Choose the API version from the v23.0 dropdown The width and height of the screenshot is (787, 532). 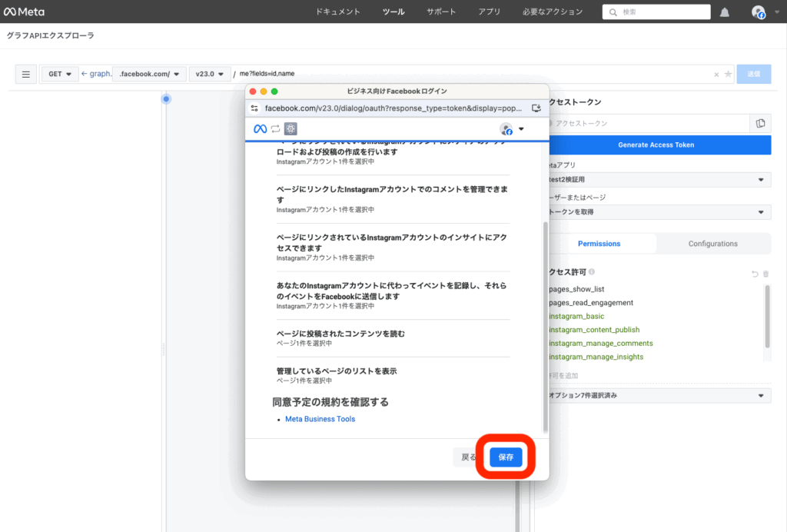tap(210, 75)
